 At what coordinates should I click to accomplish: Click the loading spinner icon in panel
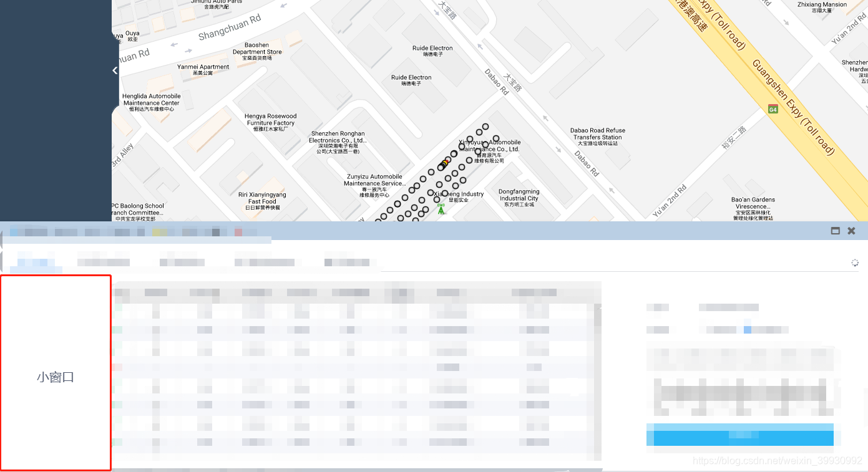[855, 263]
